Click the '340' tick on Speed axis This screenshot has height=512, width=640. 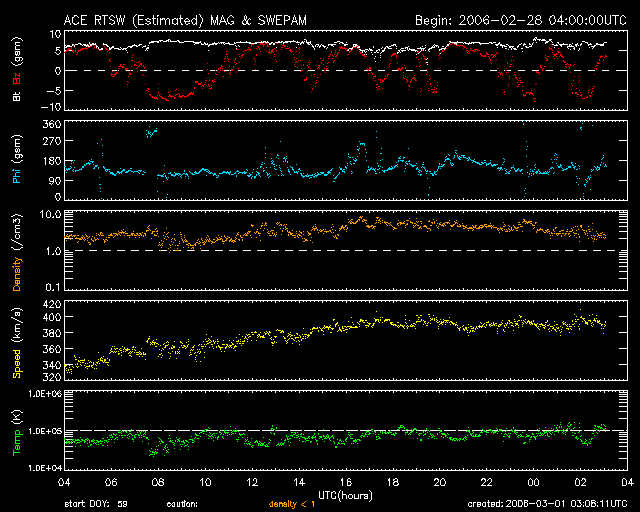point(52,365)
